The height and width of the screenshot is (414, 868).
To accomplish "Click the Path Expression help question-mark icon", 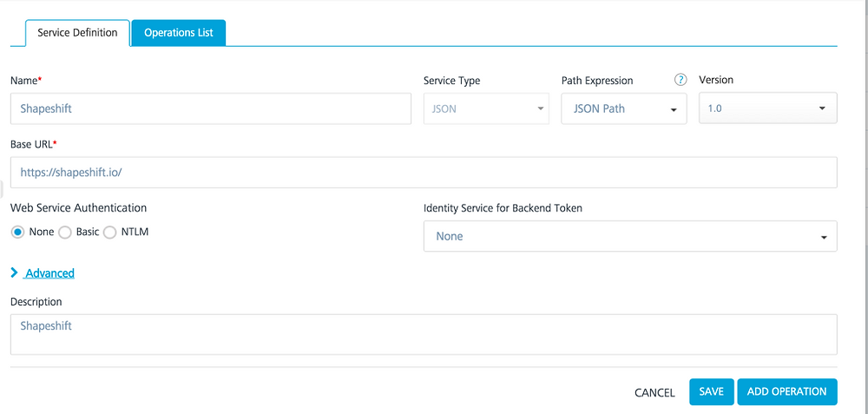I will tap(681, 80).
